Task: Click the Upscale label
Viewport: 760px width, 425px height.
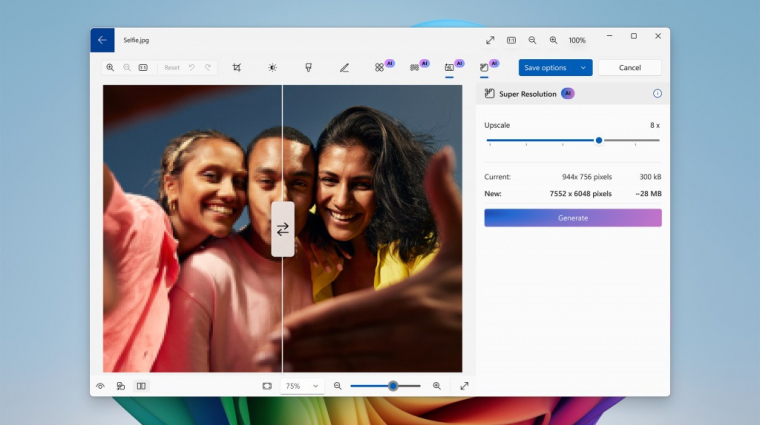Action: tap(497, 125)
